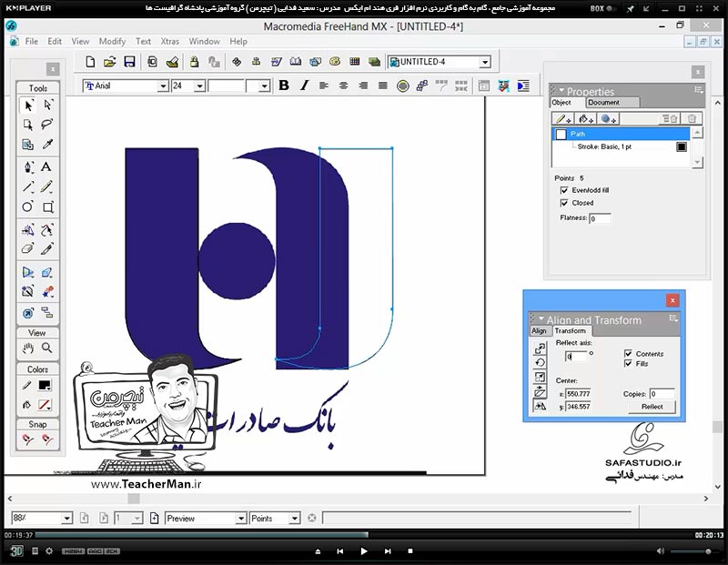Image resolution: width=728 pixels, height=565 pixels.
Task: Toggle the Fills checkbox
Action: (628, 364)
